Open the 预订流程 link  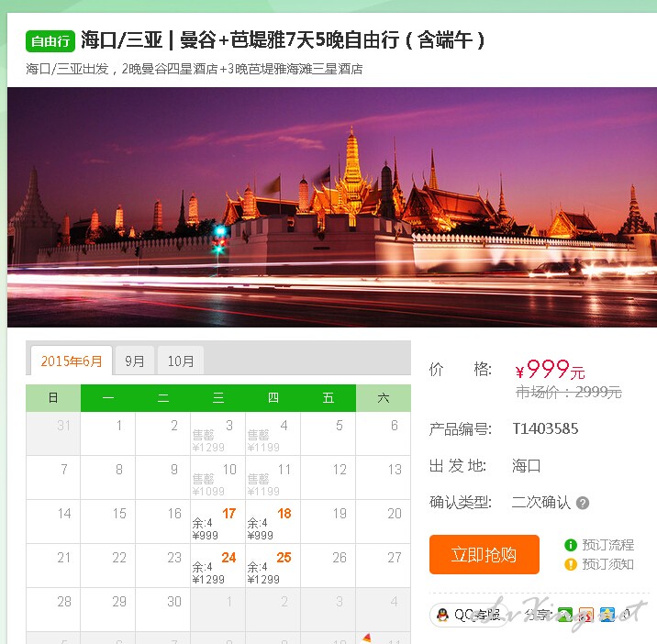(x=608, y=545)
